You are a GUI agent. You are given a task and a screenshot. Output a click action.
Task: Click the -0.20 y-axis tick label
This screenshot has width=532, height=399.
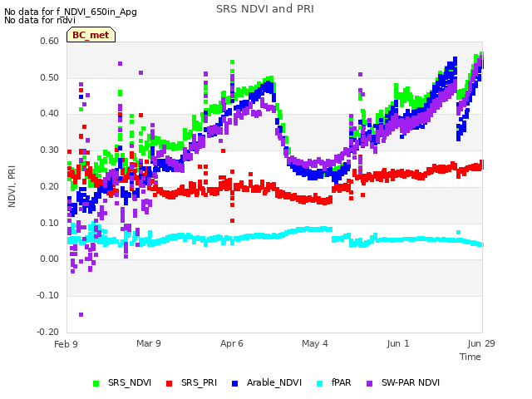point(47,332)
